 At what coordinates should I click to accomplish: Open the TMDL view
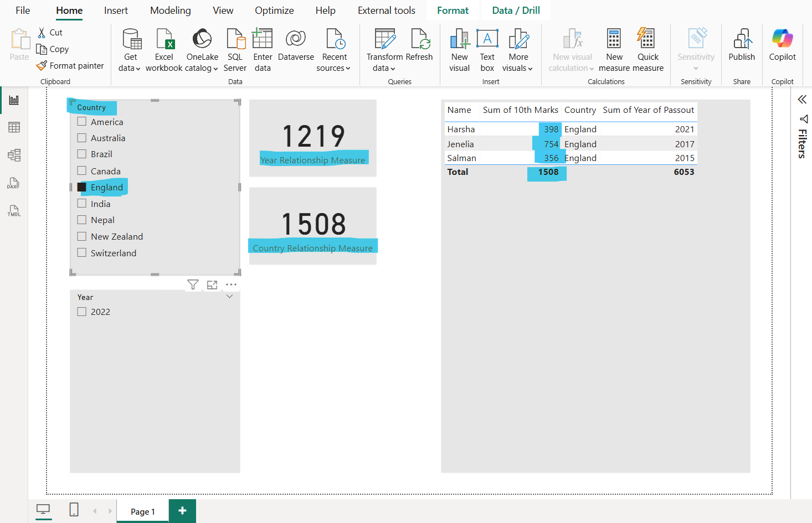14,211
